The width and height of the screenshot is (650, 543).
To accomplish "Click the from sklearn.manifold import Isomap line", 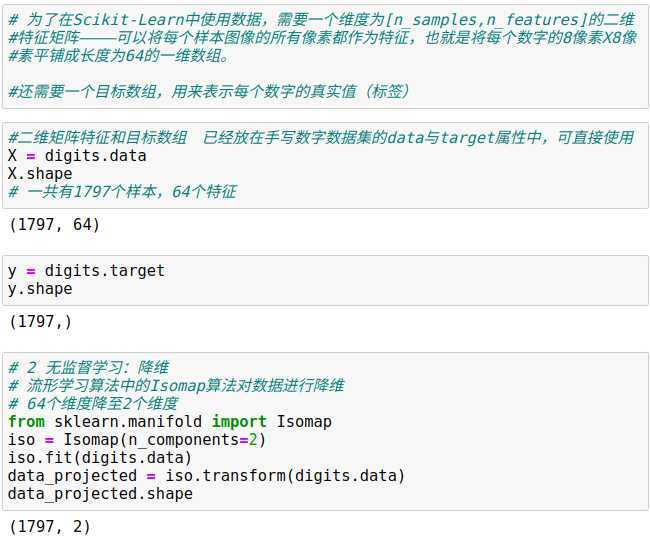I will pyautogui.click(x=170, y=422).
